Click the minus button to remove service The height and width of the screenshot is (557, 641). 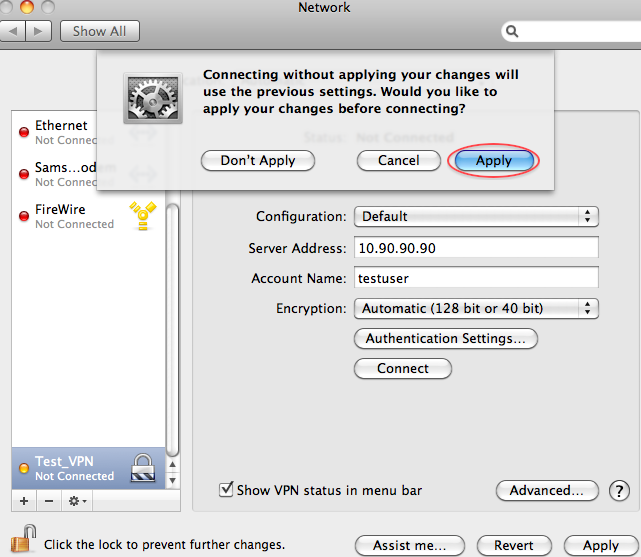48,500
